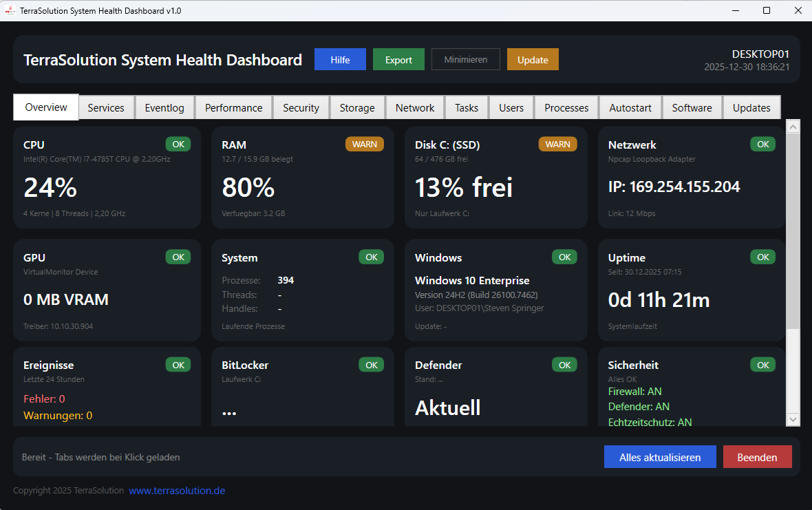
Task: Click the OK badge on the Defender card
Action: tap(564, 365)
